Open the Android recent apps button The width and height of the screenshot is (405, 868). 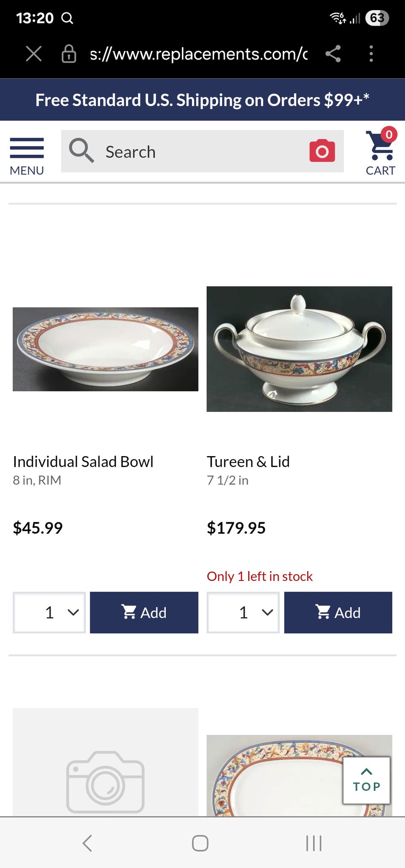click(x=313, y=843)
